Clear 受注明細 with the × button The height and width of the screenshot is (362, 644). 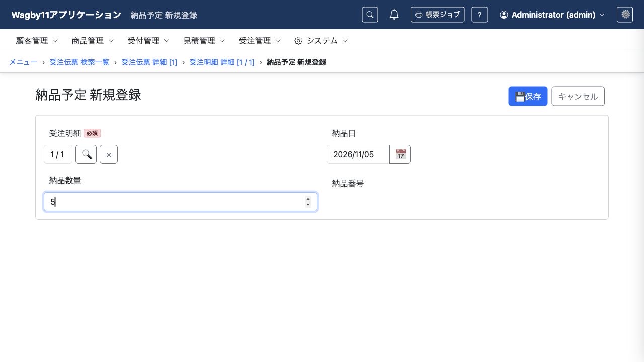[x=109, y=154]
